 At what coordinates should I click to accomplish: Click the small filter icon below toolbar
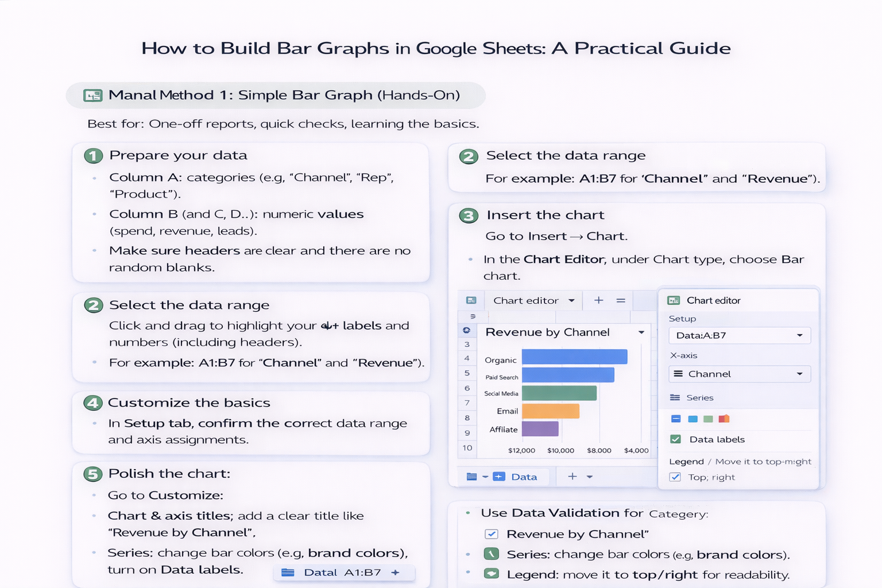click(473, 316)
